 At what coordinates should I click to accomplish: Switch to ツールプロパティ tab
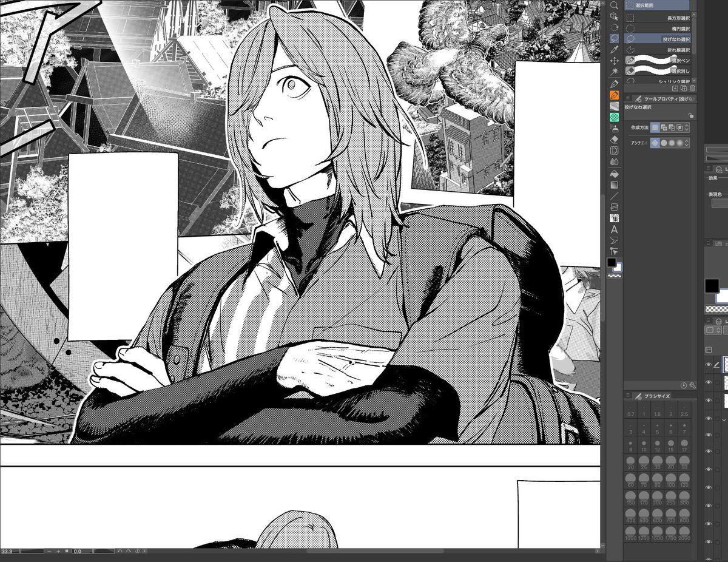point(664,98)
